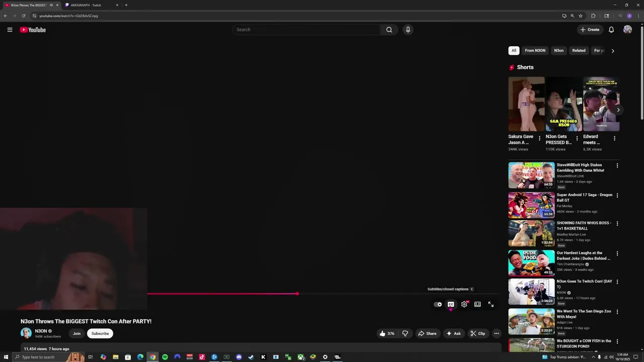
Task: Open We Went To The San Diego Zoo video
Action: (531, 321)
